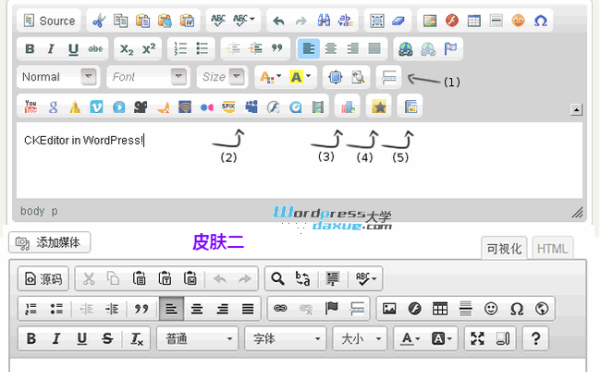The height and width of the screenshot is (372, 601).
Task: Toggle strikethrough abc in upper toolbar
Action: click(95, 49)
